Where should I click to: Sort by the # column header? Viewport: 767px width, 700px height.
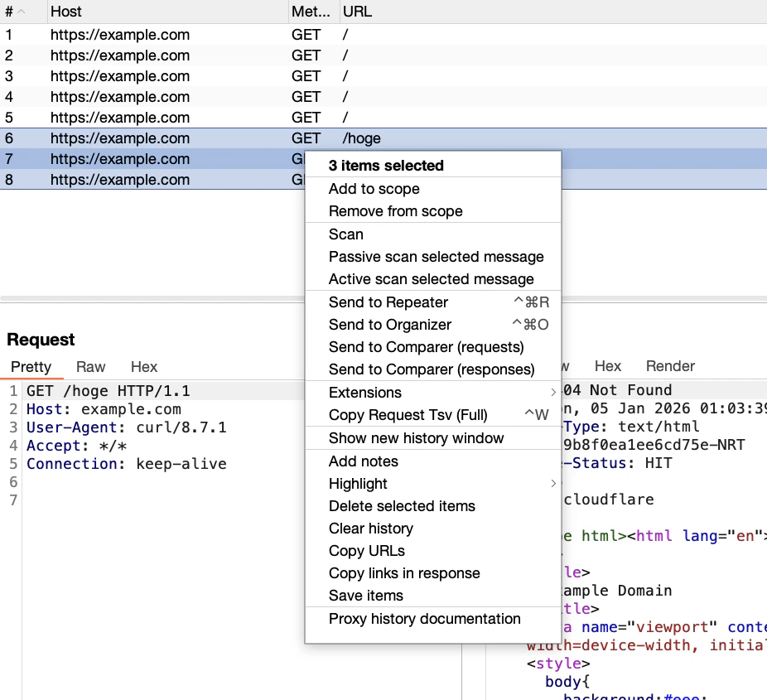pos(23,12)
